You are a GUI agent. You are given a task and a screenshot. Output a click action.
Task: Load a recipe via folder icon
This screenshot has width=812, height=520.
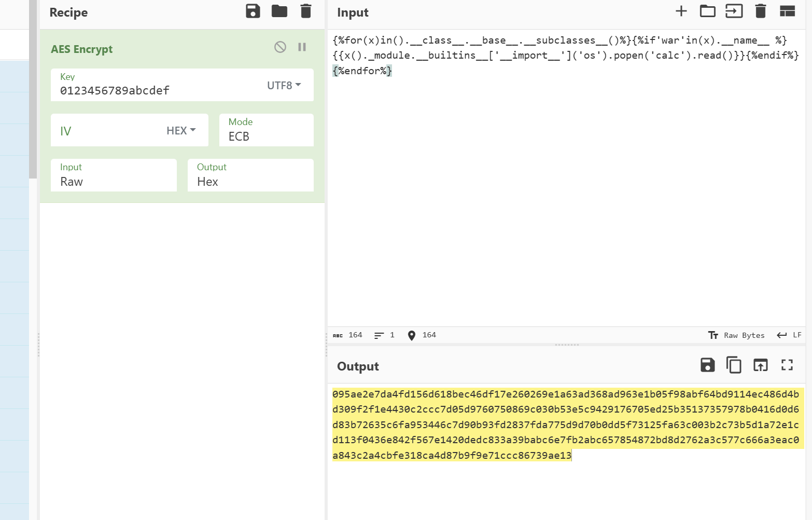tap(279, 11)
